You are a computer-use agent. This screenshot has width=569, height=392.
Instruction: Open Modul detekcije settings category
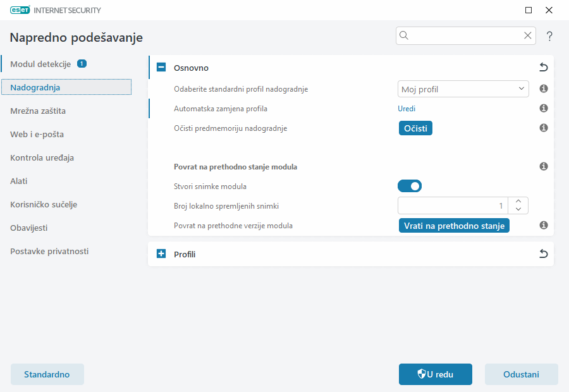coord(40,64)
